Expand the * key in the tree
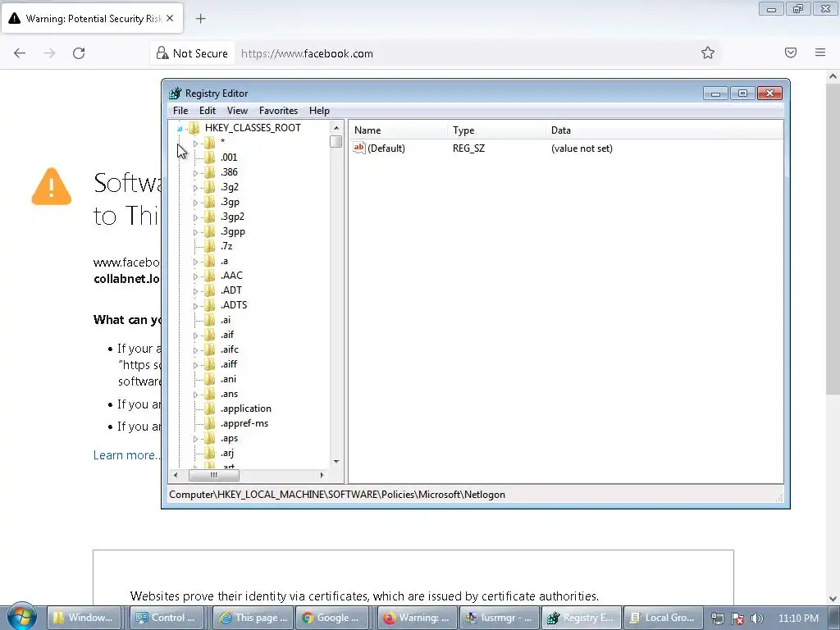 tap(195, 143)
